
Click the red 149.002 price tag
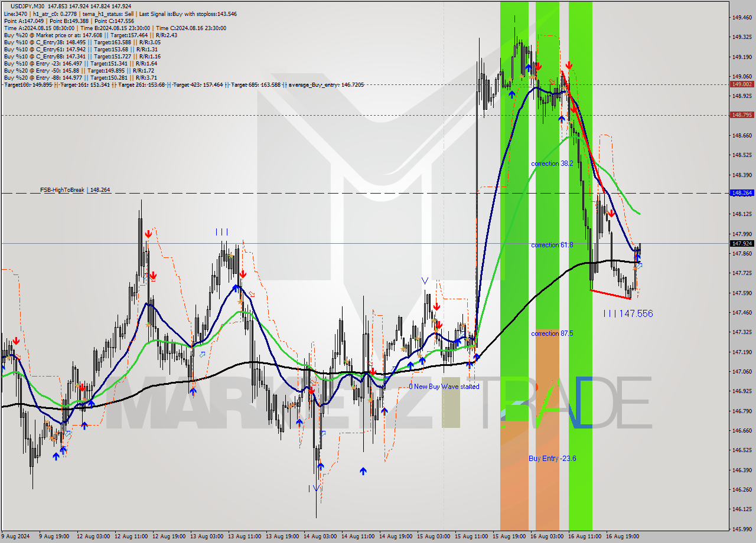(742, 84)
